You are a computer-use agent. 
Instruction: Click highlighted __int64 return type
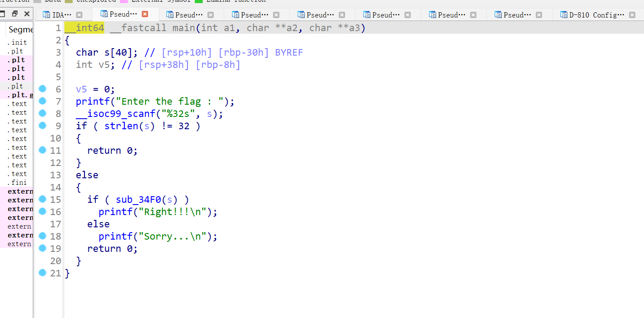(x=84, y=28)
